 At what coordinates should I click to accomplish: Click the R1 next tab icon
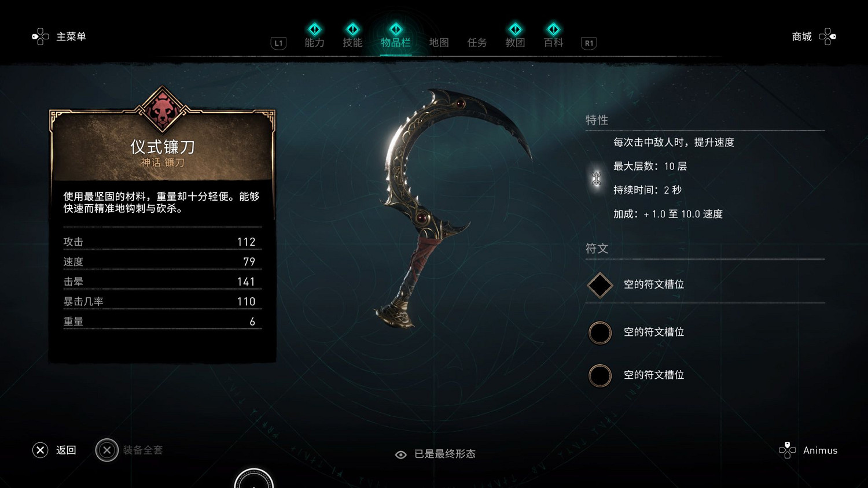click(x=589, y=43)
